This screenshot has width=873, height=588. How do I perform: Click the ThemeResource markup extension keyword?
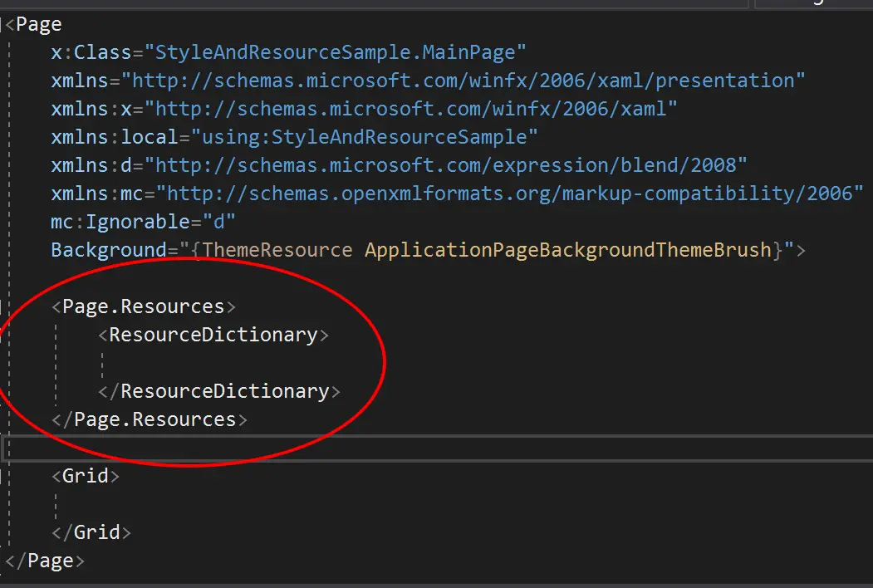tap(277, 250)
